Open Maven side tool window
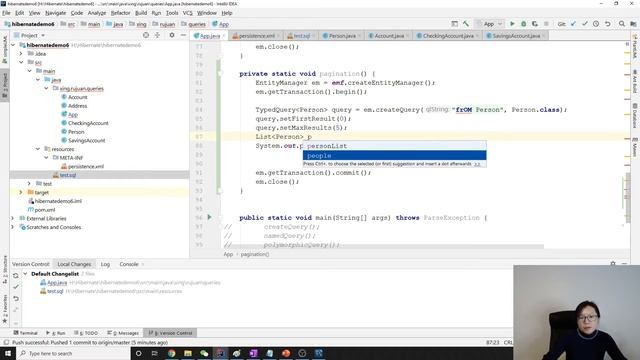 click(x=635, y=147)
